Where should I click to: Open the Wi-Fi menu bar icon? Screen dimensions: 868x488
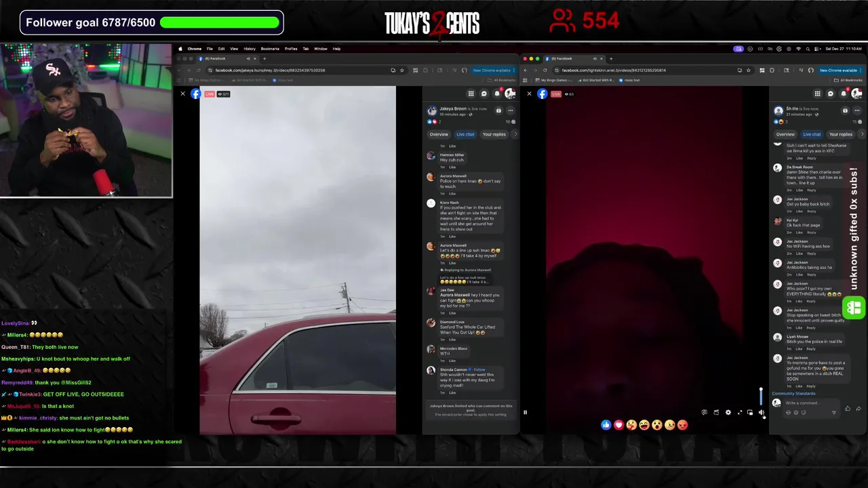[x=798, y=49]
